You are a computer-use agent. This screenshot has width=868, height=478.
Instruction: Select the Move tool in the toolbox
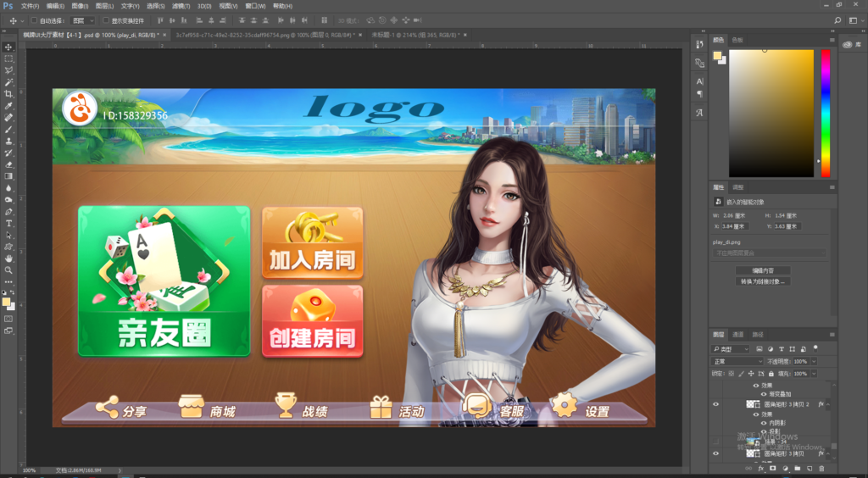pos(8,47)
